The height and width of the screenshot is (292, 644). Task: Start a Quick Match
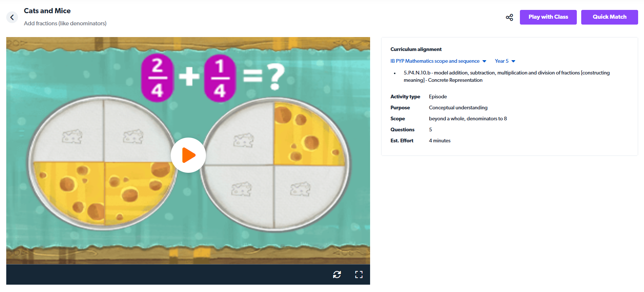tap(609, 17)
